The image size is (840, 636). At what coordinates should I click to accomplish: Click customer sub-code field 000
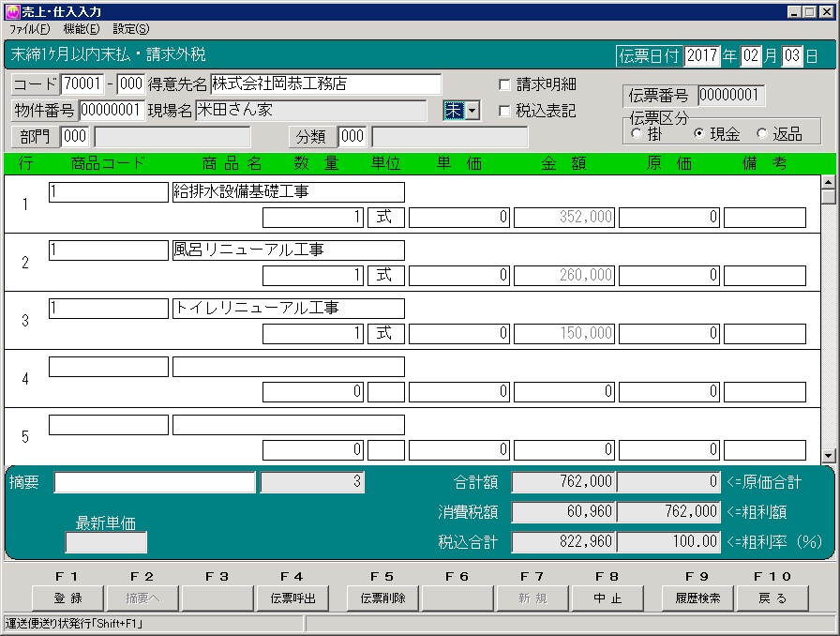[x=130, y=84]
